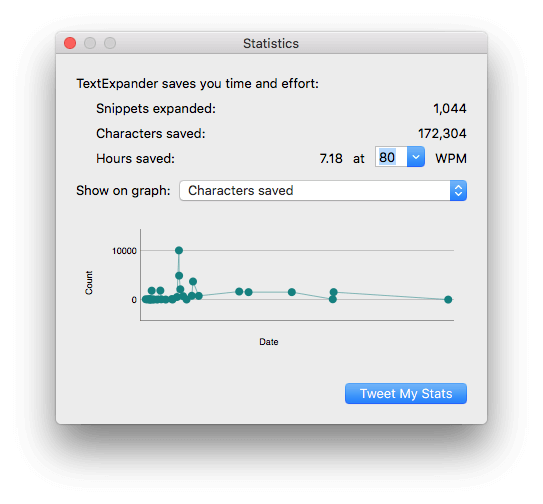Open the WPM dropdown arrow
The width and height of the screenshot is (543, 504).
coord(416,157)
